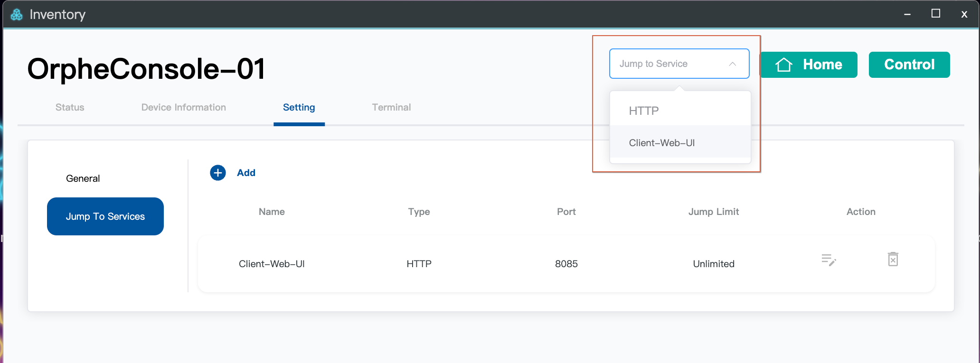Open the Terminal tab
980x363 pixels.
pos(391,107)
